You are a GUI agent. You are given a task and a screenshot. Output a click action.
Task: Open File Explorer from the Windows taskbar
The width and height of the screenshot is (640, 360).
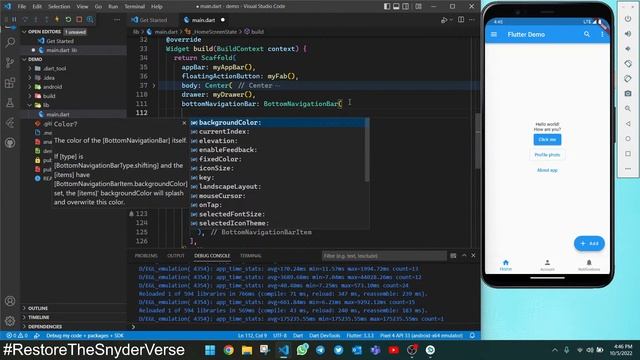tap(247, 350)
